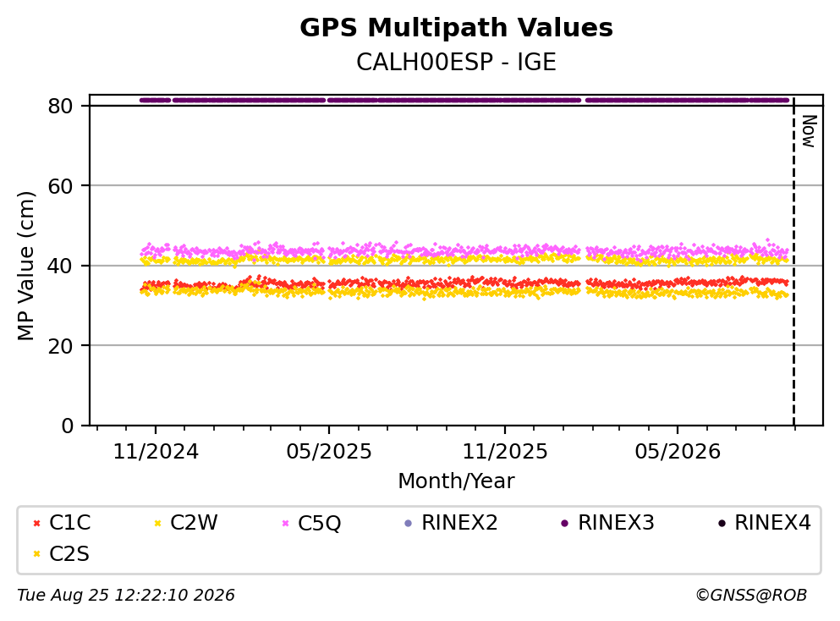840x621 pixels.
Task: Click the black RINEX4 legend dot
Action: point(722,523)
